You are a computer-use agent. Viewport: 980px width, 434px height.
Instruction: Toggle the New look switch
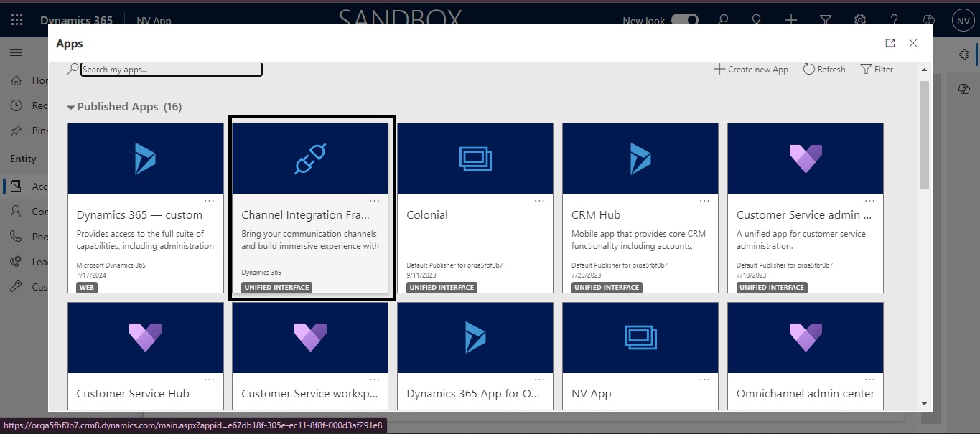point(684,21)
